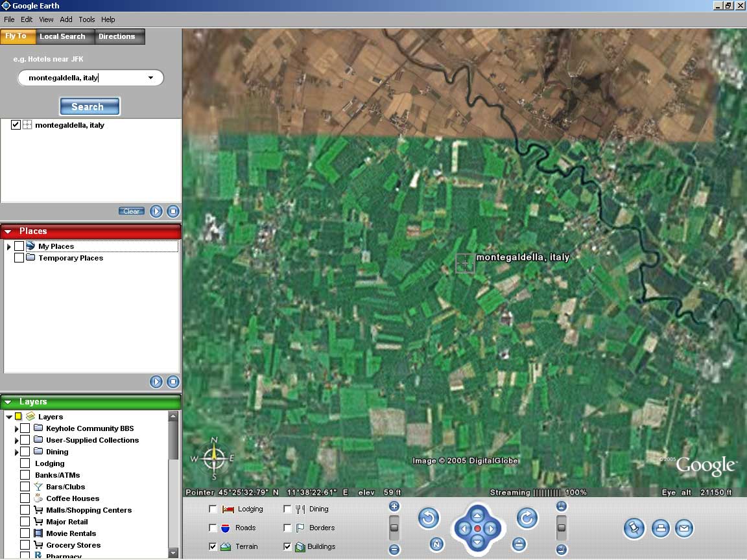Check the Temporary Places checkbox
This screenshot has width=747, height=560.
click(x=19, y=257)
